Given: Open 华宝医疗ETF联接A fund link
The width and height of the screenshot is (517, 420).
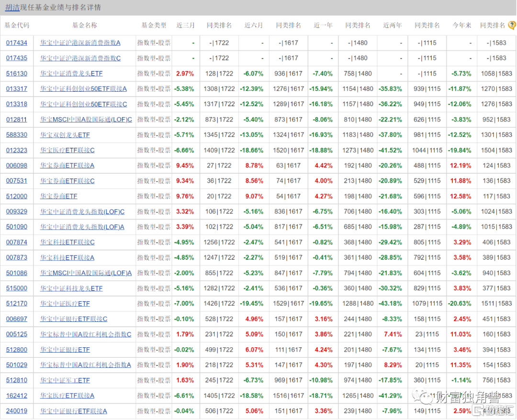Looking at the screenshot, I should pyautogui.click(x=67, y=396).
